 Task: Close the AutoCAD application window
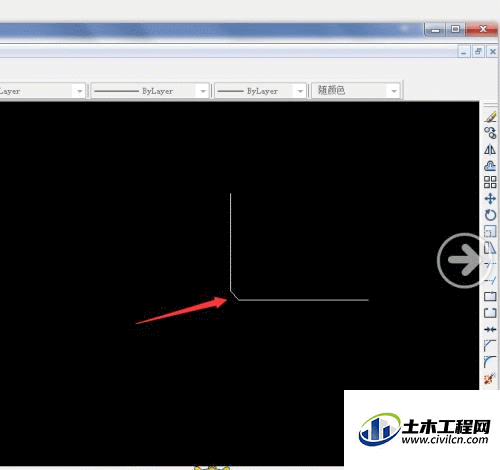483,29
